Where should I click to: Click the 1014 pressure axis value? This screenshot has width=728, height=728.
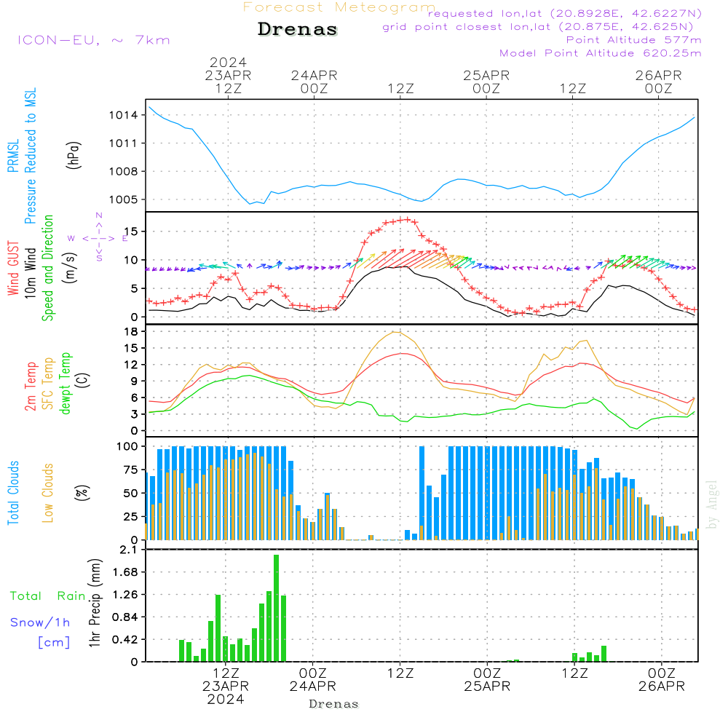[x=124, y=115]
